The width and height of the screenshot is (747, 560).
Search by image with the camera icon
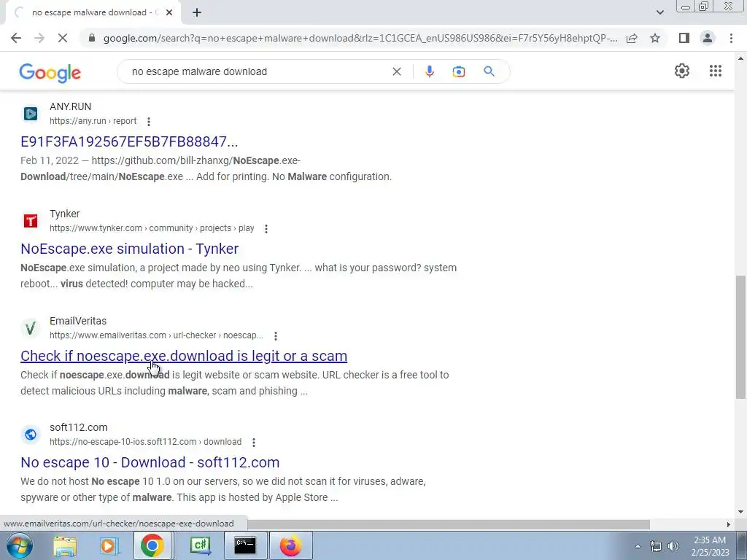point(458,71)
